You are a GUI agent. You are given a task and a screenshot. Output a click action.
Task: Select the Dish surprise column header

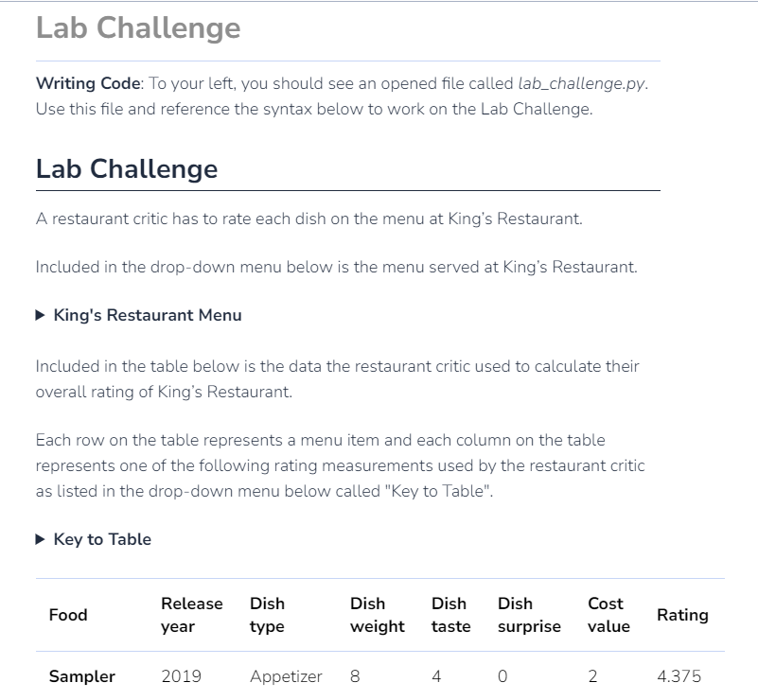(529, 615)
